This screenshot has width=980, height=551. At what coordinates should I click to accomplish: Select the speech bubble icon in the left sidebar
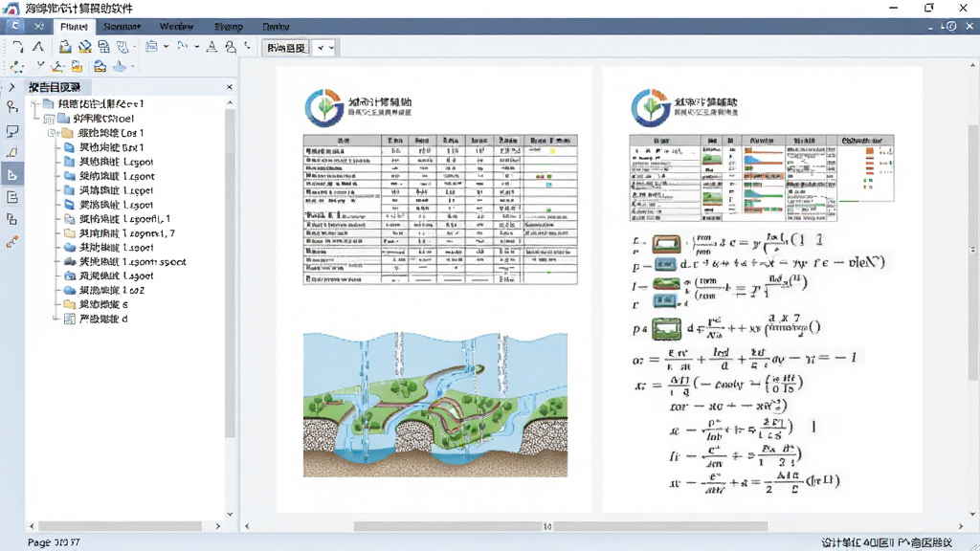11,130
